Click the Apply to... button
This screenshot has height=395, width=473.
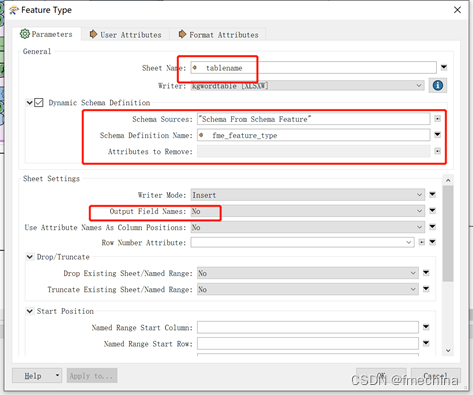point(92,376)
